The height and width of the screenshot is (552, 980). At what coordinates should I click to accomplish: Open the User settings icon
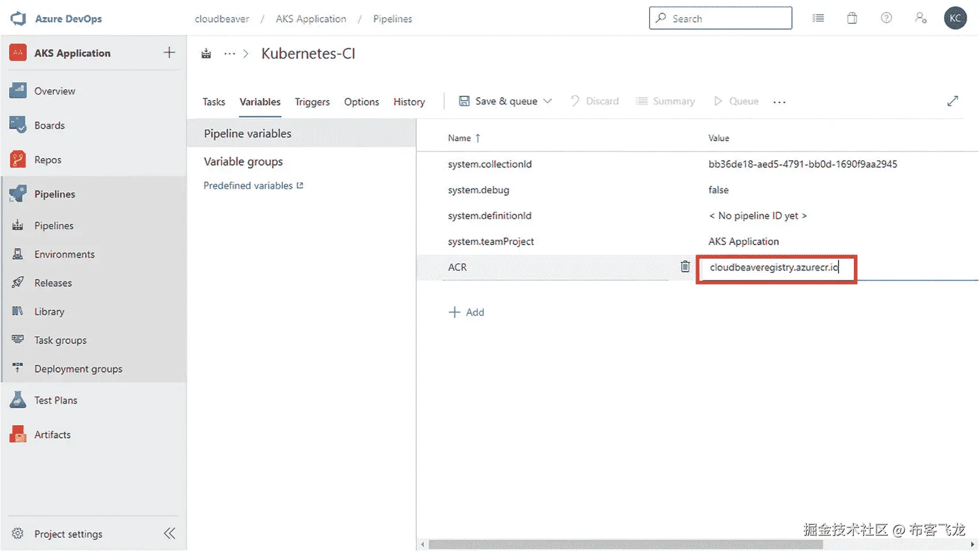click(921, 18)
